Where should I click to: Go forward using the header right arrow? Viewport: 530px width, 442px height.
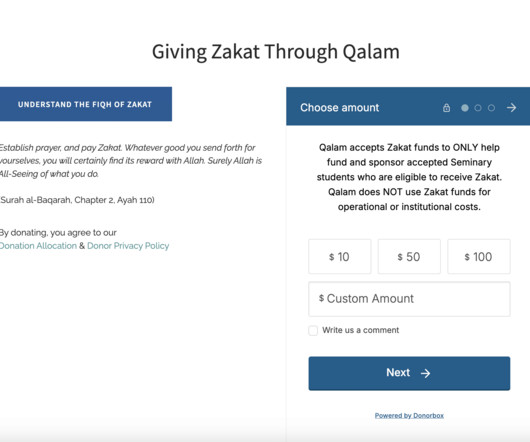pos(511,108)
